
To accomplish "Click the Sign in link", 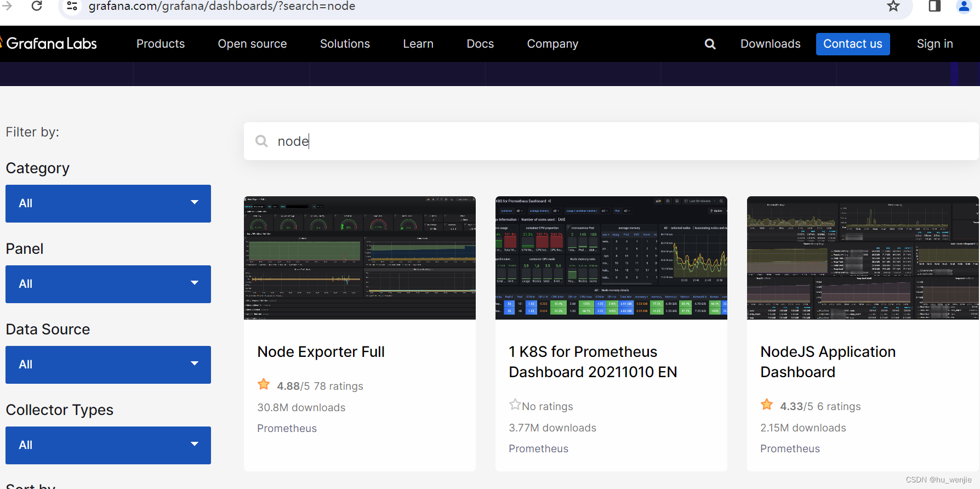I will tap(935, 44).
